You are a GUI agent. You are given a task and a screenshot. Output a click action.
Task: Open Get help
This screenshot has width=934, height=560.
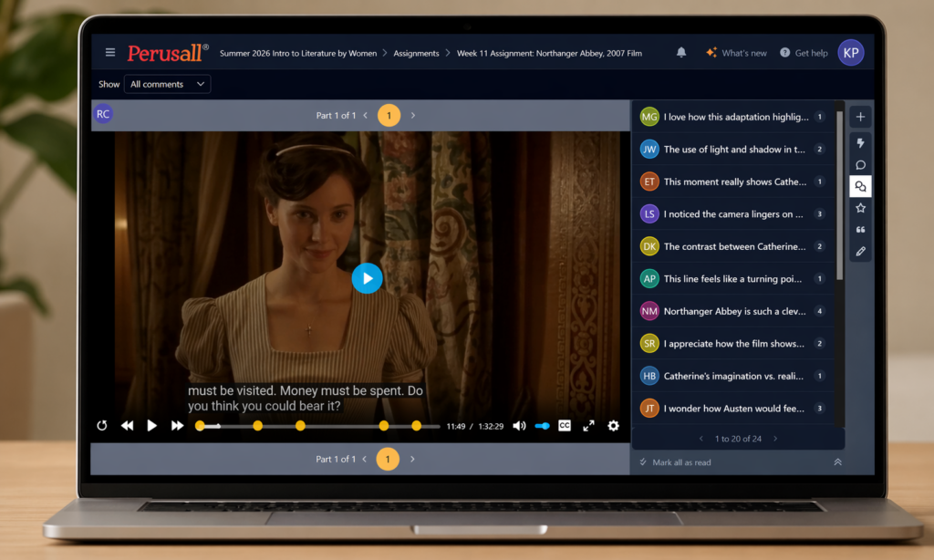click(x=803, y=53)
